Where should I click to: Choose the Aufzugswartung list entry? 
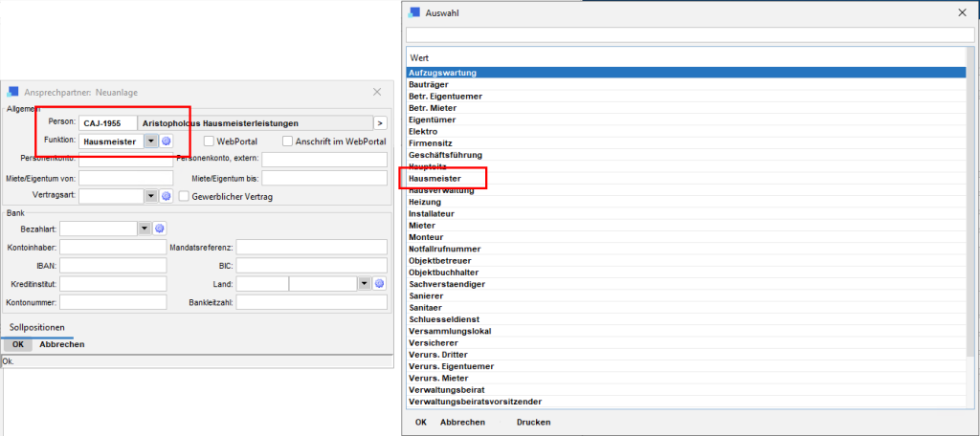click(x=442, y=73)
